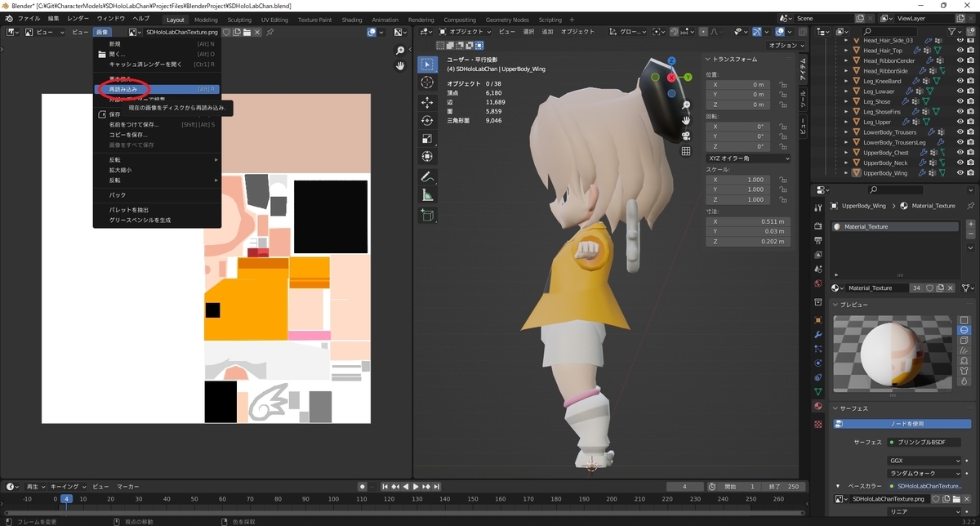Expand Leg_Shose in outliner
The image size is (980, 526).
847,101
